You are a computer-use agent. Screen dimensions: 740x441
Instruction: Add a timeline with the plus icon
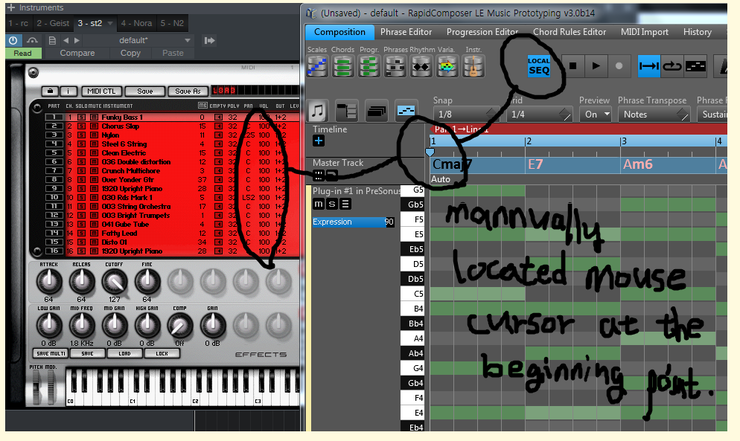(x=318, y=141)
